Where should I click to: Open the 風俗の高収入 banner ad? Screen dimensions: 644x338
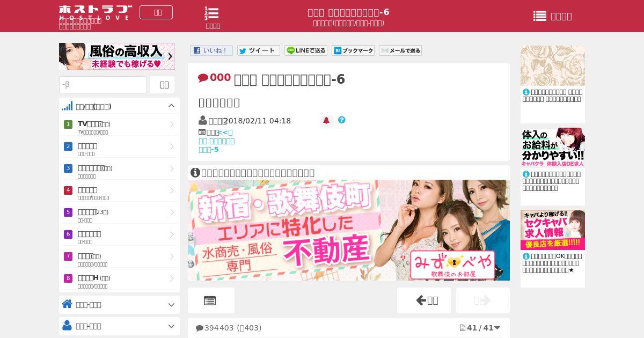tap(117, 56)
